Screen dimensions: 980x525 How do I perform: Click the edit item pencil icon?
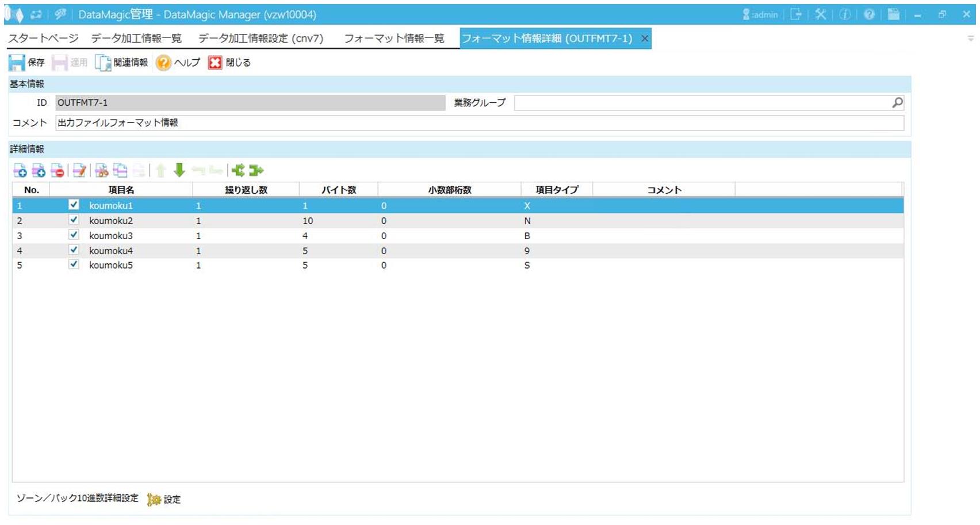(79, 170)
